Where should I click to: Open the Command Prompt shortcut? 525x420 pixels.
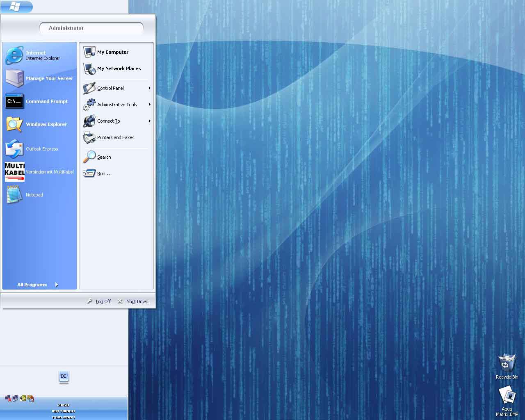click(40, 101)
